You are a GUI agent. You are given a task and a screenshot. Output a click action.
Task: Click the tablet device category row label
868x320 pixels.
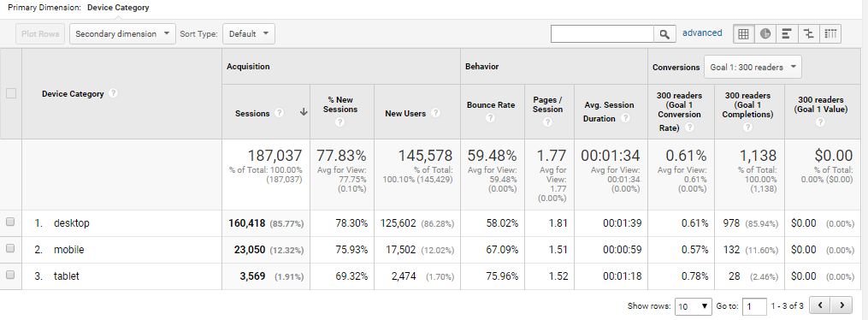click(67, 276)
